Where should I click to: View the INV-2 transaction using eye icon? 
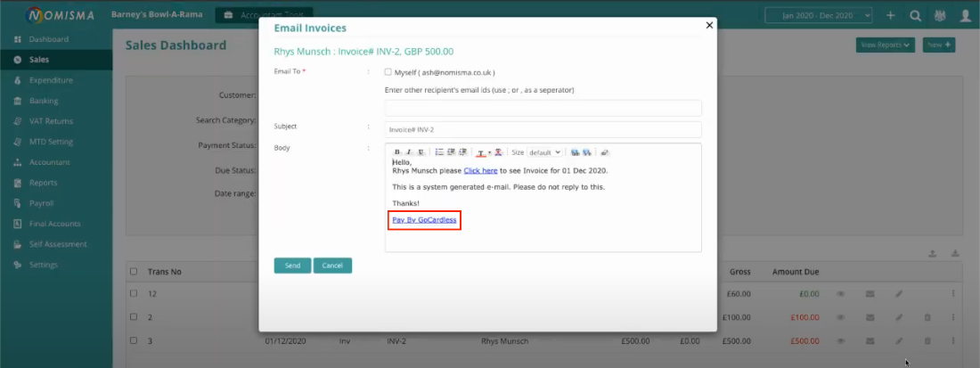pyautogui.click(x=841, y=341)
